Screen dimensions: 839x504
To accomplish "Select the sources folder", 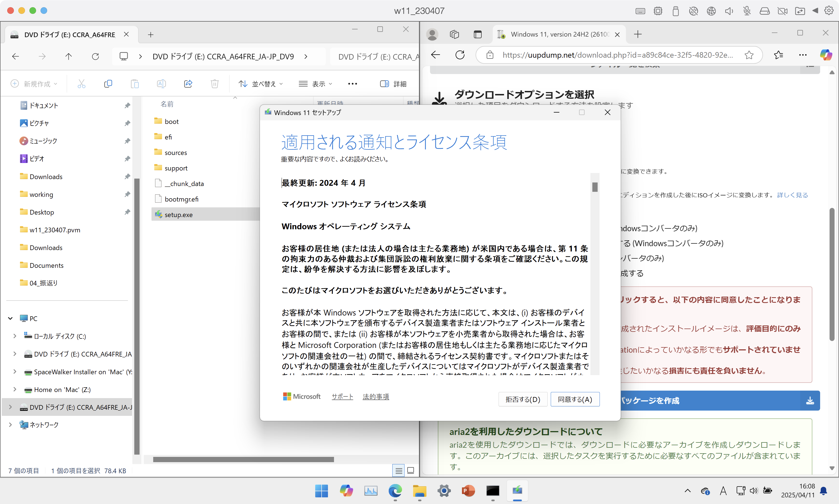I will [176, 152].
